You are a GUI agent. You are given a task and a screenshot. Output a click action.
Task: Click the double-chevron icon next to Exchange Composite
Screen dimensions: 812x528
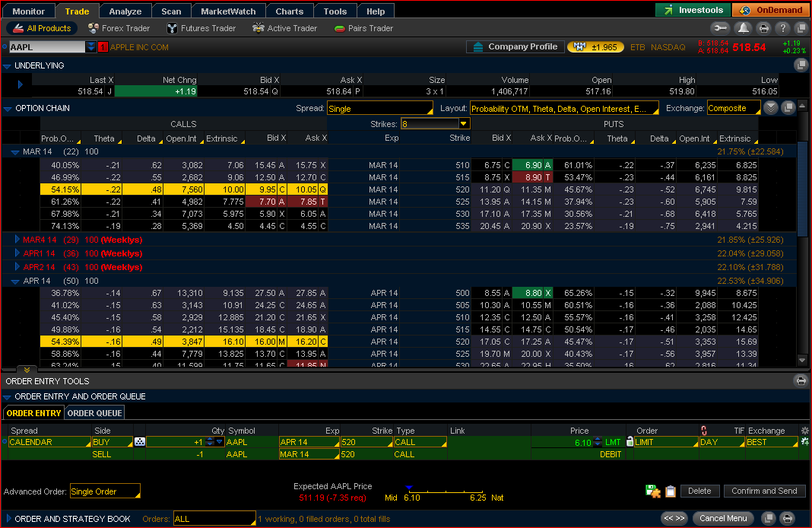[x=771, y=108]
